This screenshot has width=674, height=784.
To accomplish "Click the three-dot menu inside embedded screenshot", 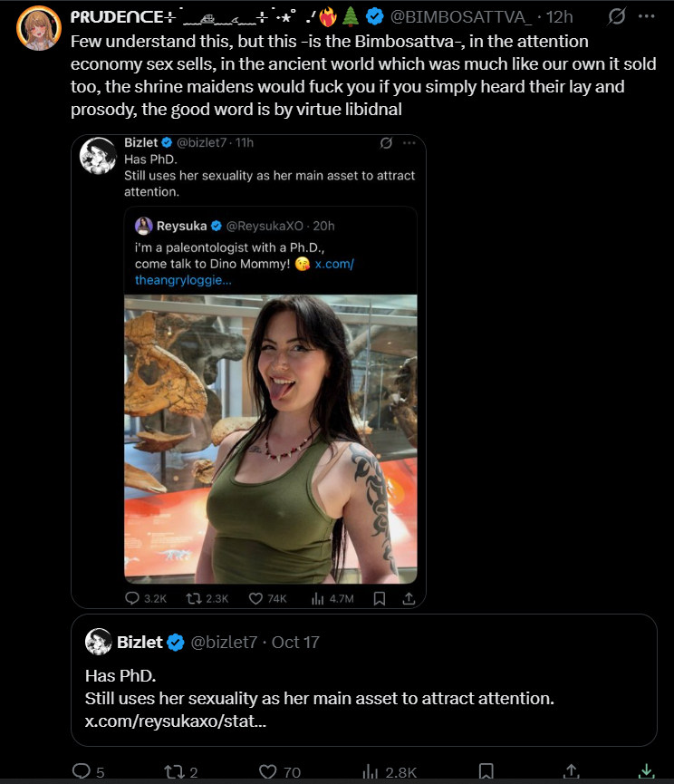I will [409, 143].
